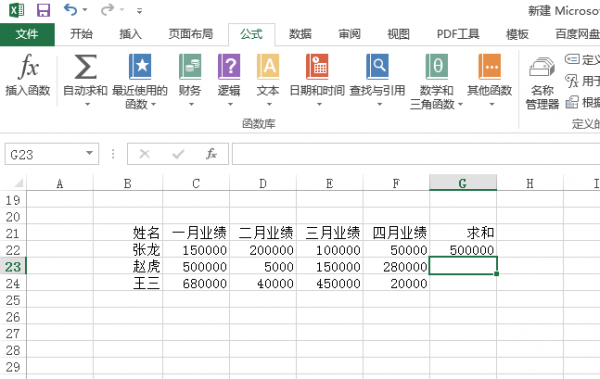Click the Undo arrow icon
This screenshot has height=379, width=600.
click(70, 10)
